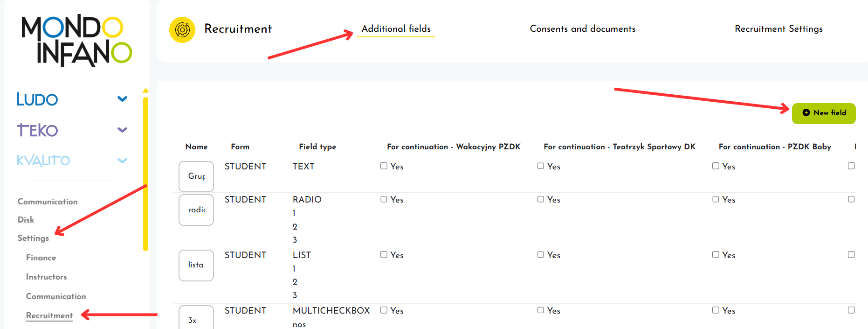Open the Recruitment Settings tab
Image resolution: width=868 pixels, height=329 pixels.
778,29
